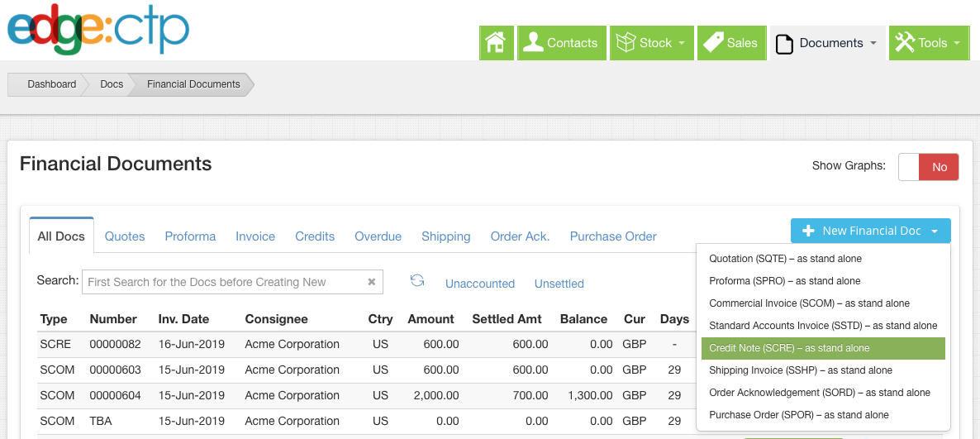Clear the search box with the X icon
The height and width of the screenshot is (439, 980).
(x=371, y=282)
